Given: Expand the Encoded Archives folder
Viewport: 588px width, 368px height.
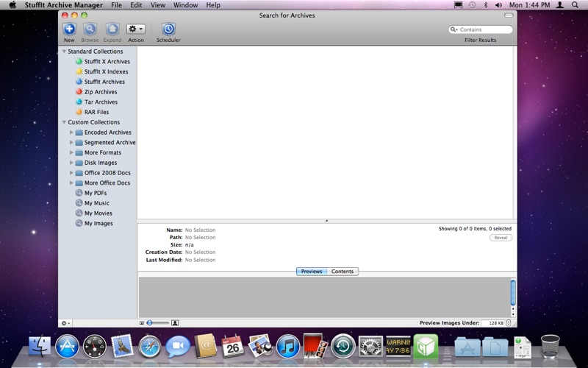Looking at the screenshot, I should tap(71, 132).
